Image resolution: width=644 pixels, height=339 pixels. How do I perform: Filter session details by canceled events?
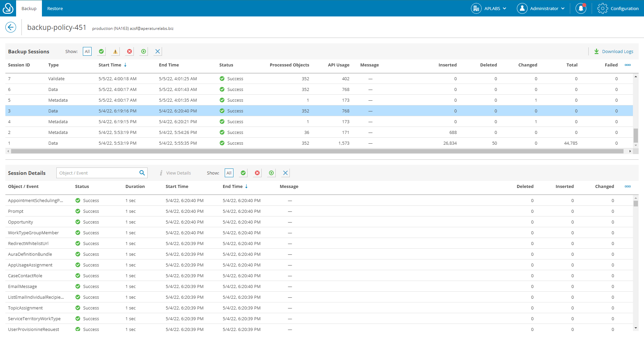pyautogui.click(x=285, y=173)
